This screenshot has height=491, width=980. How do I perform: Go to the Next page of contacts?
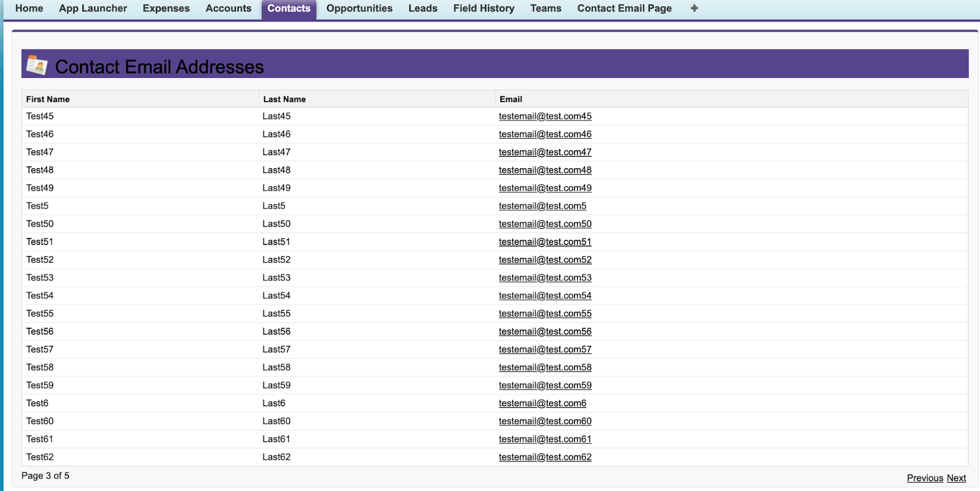pos(956,478)
